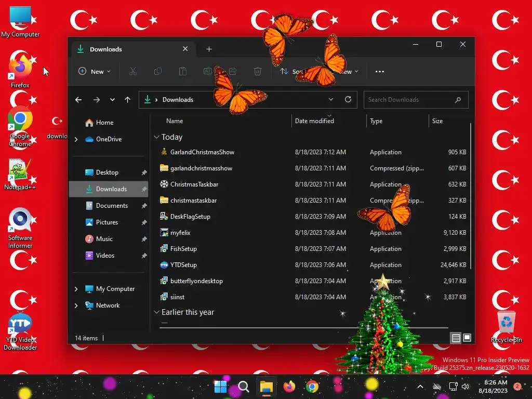Go back with the left arrow
Image resolution: width=532 pixels, height=399 pixels.
pos(78,100)
